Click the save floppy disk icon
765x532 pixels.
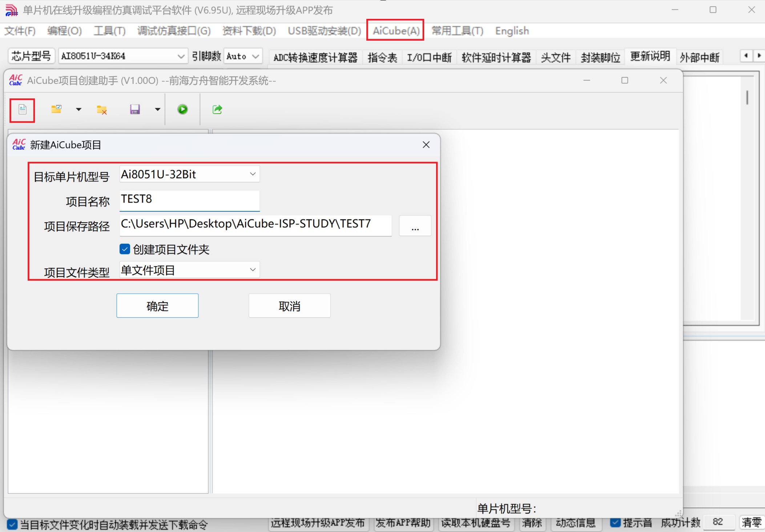[x=135, y=109]
